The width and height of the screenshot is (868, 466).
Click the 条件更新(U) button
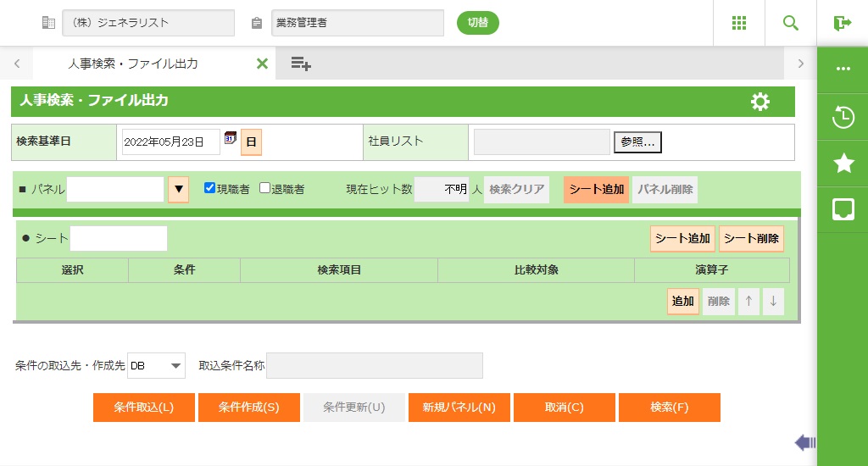click(x=354, y=408)
